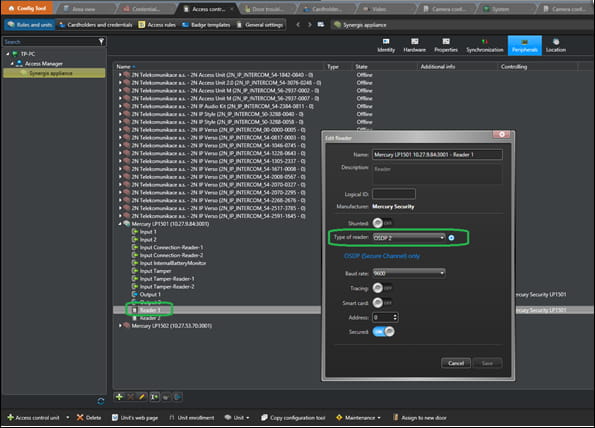This screenshot has height=428, width=595.
Task: Open the Badge templates view
Action: tap(206, 25)
